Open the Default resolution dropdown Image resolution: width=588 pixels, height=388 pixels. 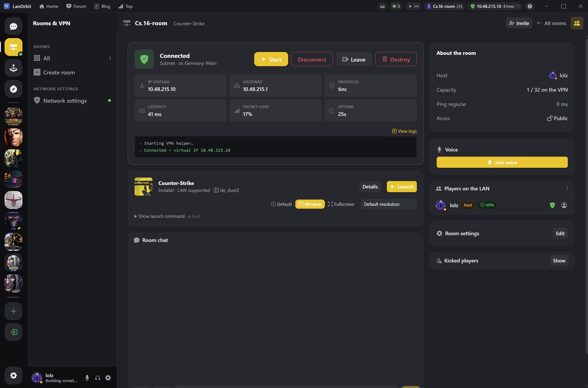[388, 204]
